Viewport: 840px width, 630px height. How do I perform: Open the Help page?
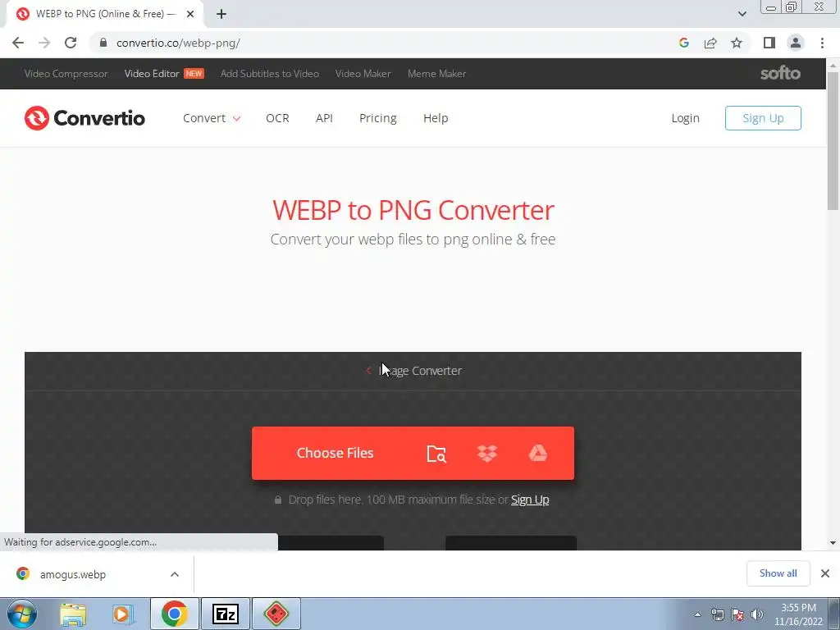pyautogui.click(x=436, y=118)
